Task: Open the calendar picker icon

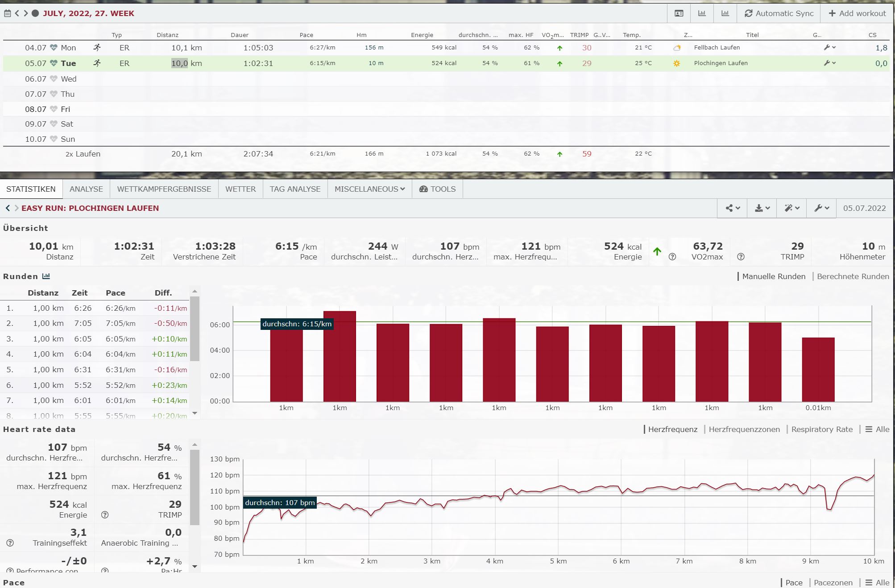Action: point(7,13)
